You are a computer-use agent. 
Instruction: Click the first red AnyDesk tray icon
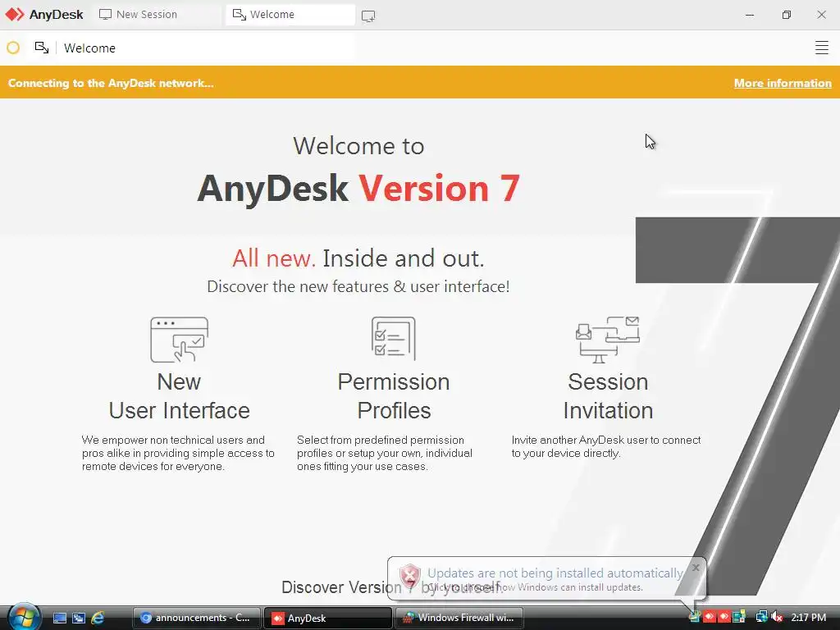point(710,617)
